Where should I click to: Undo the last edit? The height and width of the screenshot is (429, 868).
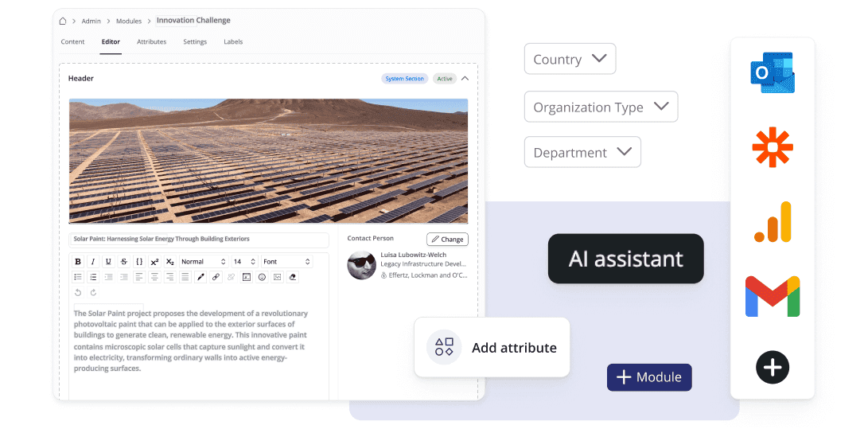click(78, 292)
